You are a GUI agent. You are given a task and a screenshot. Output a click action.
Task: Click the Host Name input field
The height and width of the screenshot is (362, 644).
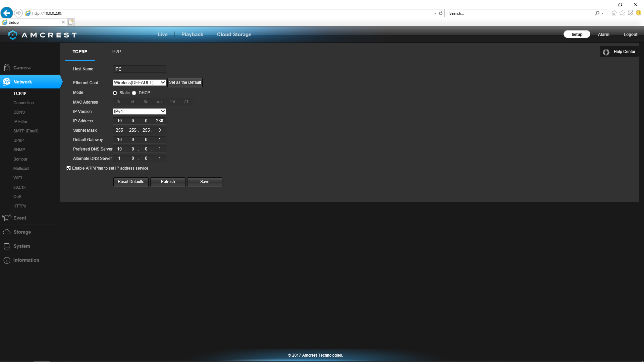tap(139, 69)
